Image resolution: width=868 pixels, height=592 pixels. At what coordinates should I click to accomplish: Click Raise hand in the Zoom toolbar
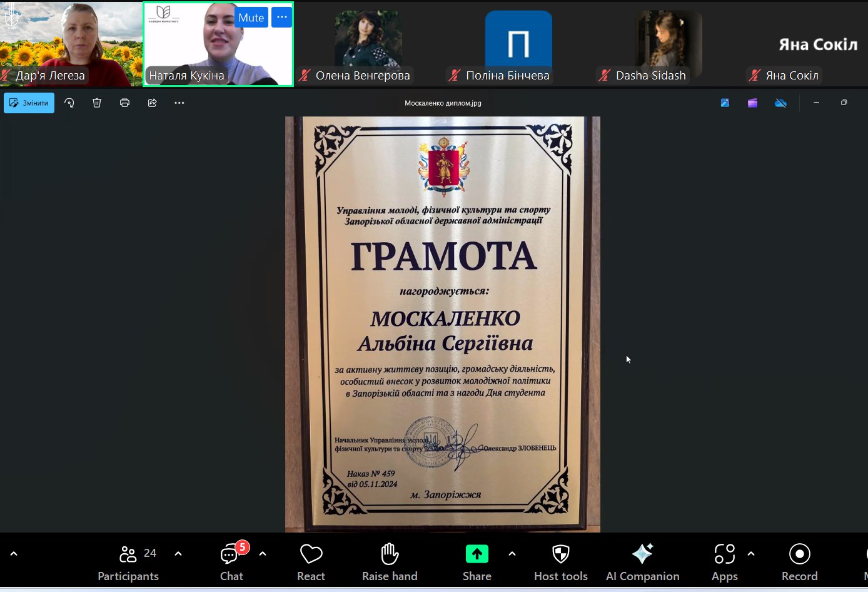(x=390, y=563)
